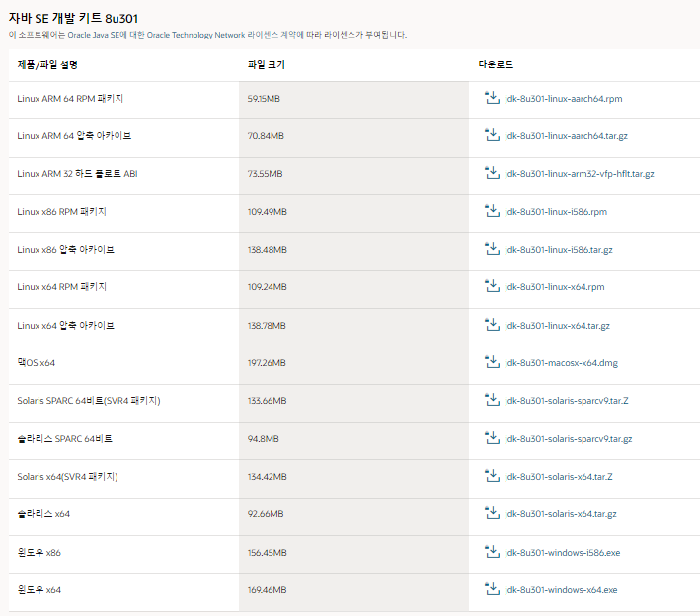700x616 pixels.
Task: Open jdk-8u301-linux-x64.rpm link
Action: pos(555,287)
